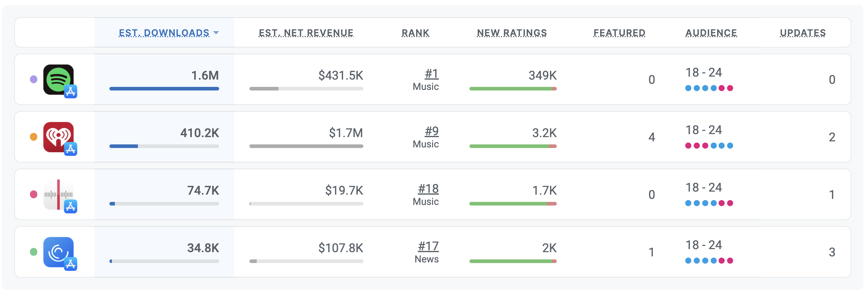Click the 1.7K new ratings value
This screenshot has width=868, height=293.
point(545,190)
